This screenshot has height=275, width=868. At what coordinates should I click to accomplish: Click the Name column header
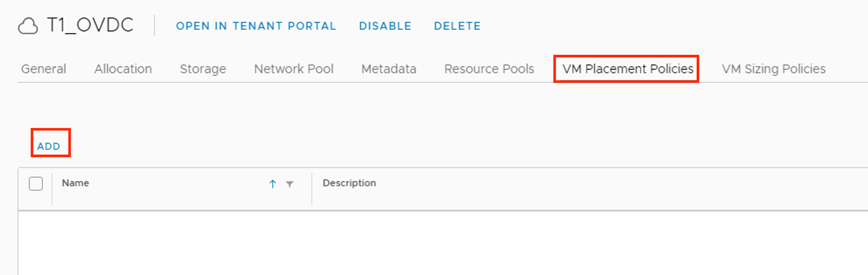76,183
